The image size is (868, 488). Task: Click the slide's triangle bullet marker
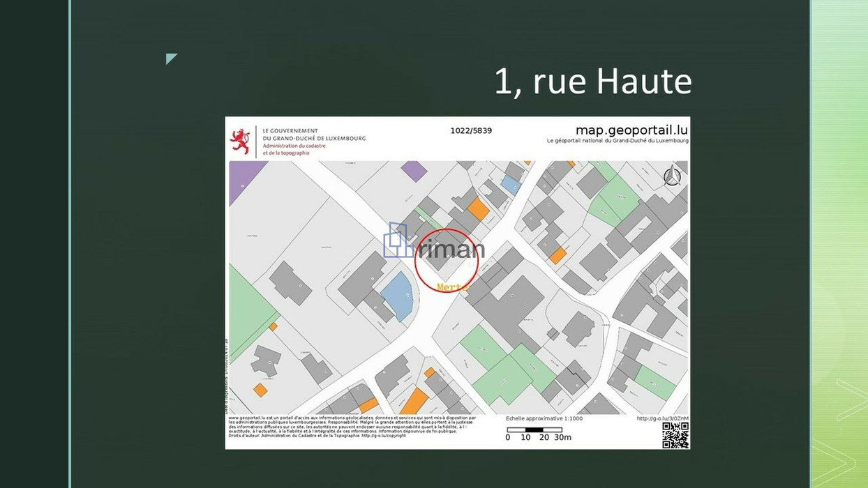171,59
